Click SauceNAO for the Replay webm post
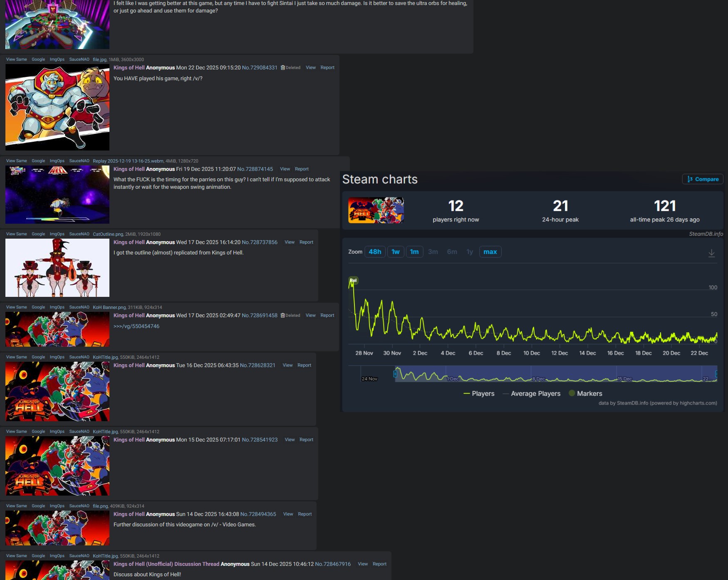728x580 pixels. [x=79, y=161]
